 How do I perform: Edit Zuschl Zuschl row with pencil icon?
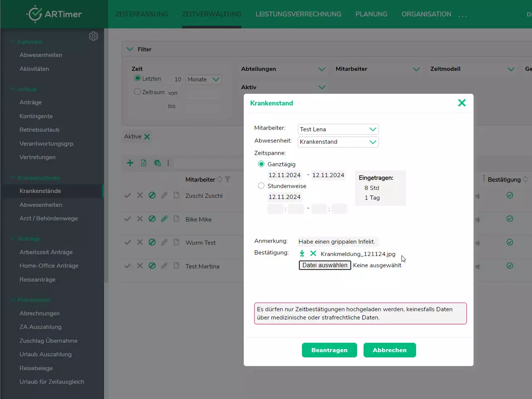[x=164, y=195]
